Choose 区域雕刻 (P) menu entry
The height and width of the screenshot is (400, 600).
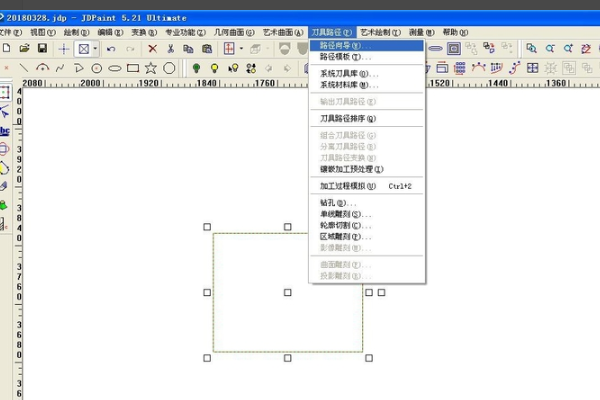367,237
